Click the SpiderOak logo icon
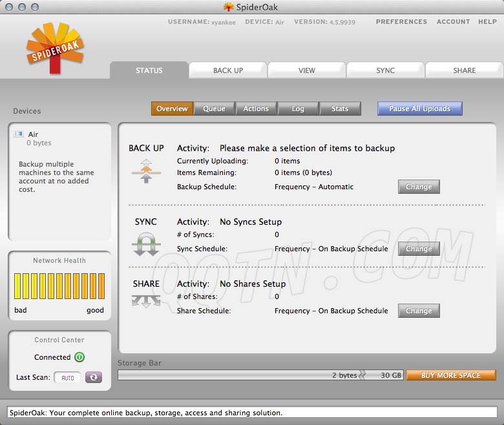Viewport: 504px width, 425px height. pyautogui.click(x=55, y=49)
